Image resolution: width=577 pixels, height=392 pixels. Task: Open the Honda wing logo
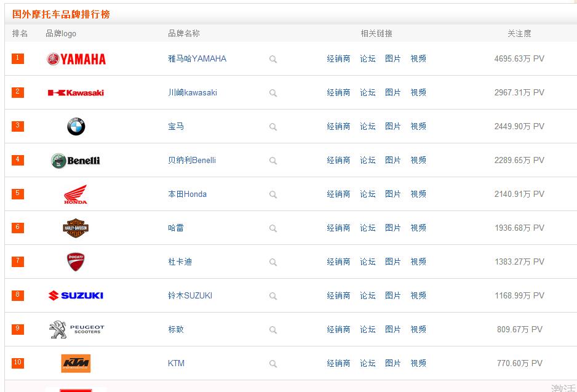pos(76,194)
